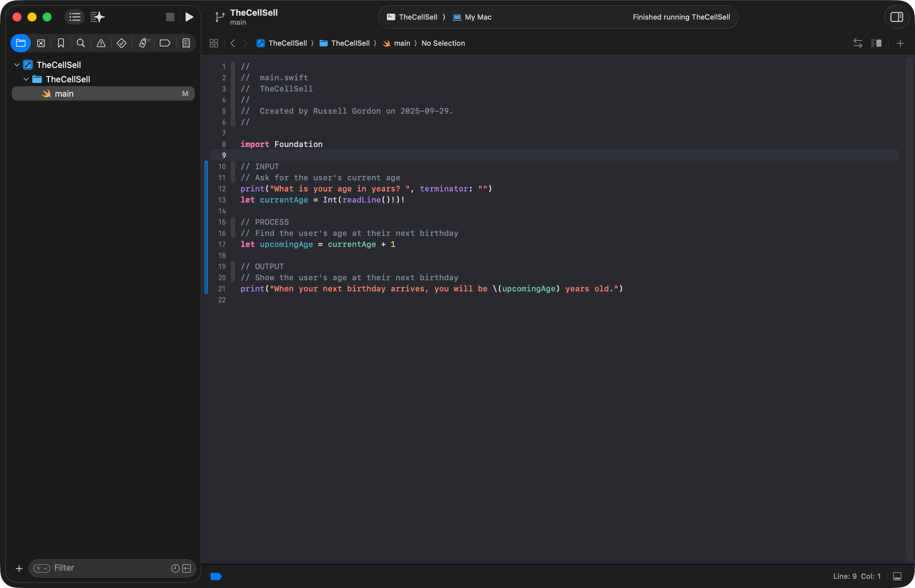Open the Debug navigator icon
The height and width of the screenshot is (588, 915).
point(143,43)
